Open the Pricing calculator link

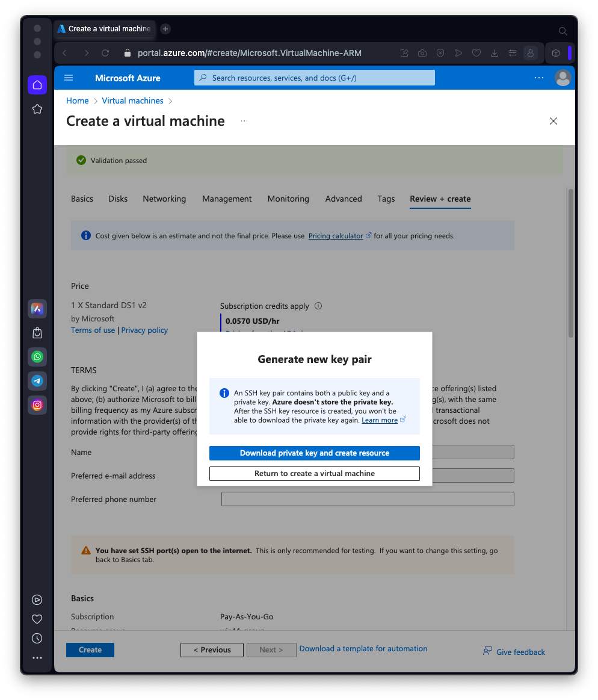click(x=336, y=236)
